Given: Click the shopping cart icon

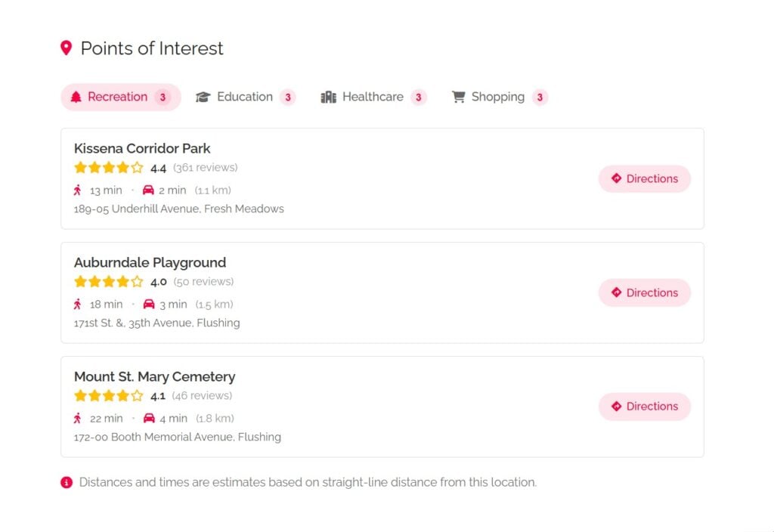Looking at the screenshot, I should point(458,97).
